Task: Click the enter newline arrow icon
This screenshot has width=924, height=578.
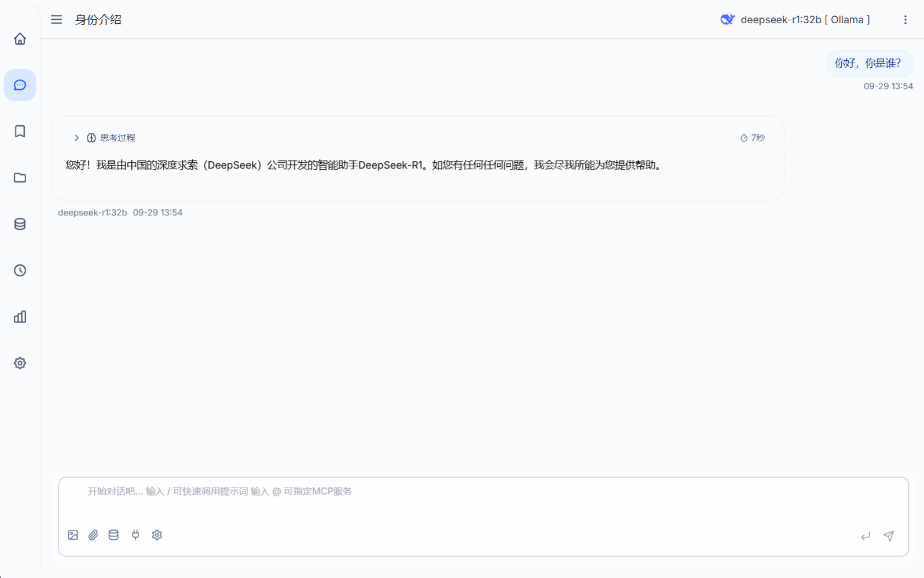Action: click(x=866, y=536)
